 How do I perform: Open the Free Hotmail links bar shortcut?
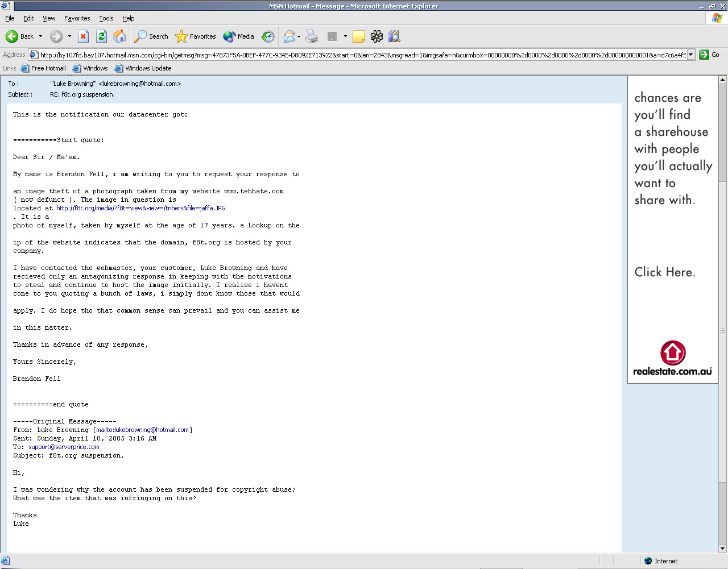pyautogui.click(x=43, y=68)
